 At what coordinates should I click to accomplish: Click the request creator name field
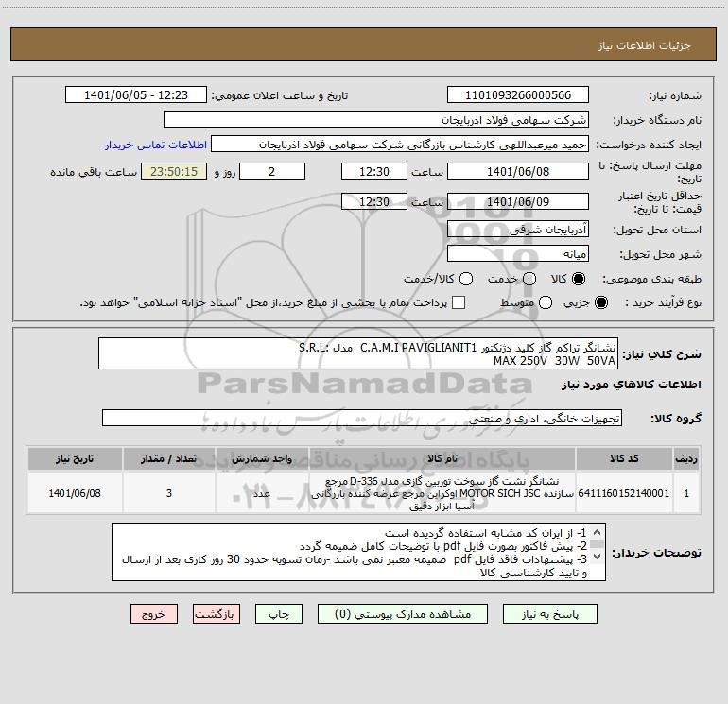(400, 145)
